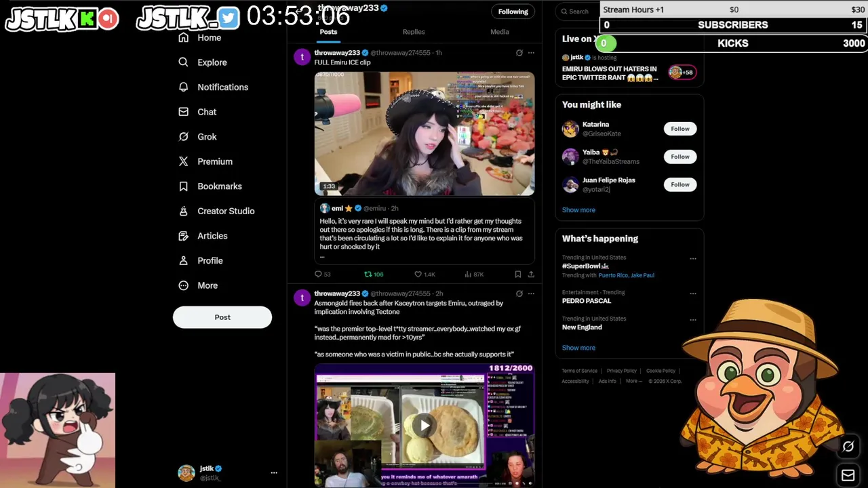Open Ads info footer link

click(607, 381)
